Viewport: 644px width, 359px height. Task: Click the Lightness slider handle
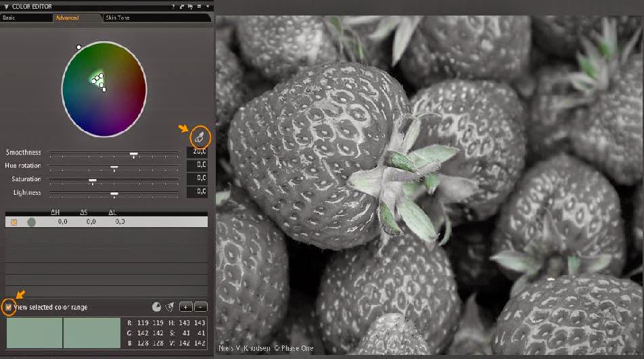[x=114, y=195]
